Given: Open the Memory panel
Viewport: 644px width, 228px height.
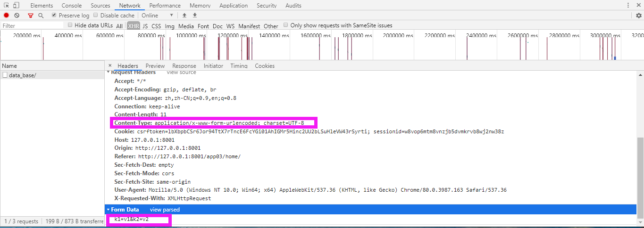Looking at the screenshot, I should [x=200, y=6].
